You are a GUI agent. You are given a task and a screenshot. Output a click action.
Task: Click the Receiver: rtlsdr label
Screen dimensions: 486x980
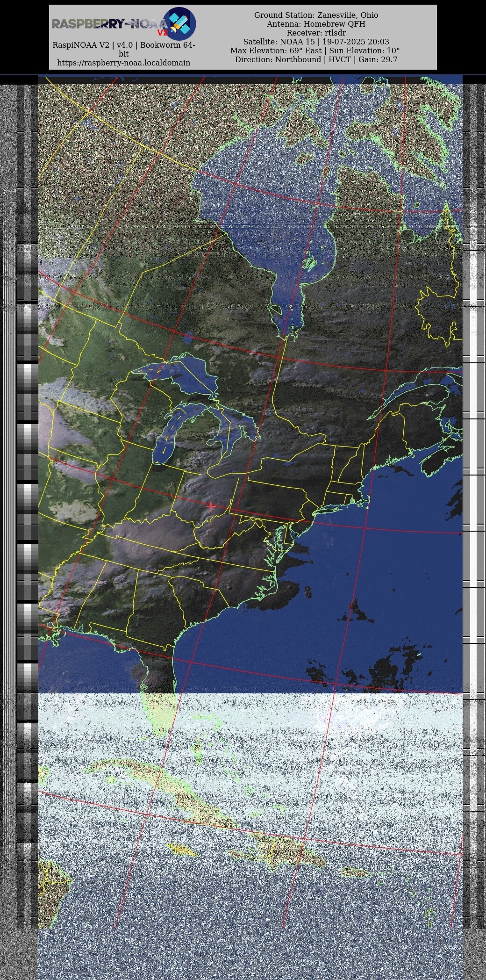coord(316,33)
